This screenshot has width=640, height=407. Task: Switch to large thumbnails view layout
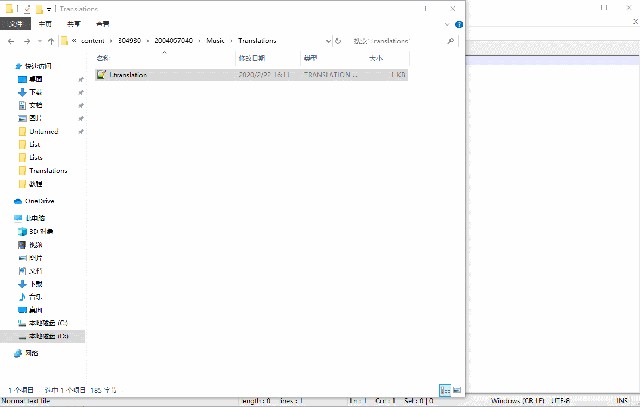pyautogui.click(x=457, y=389)
